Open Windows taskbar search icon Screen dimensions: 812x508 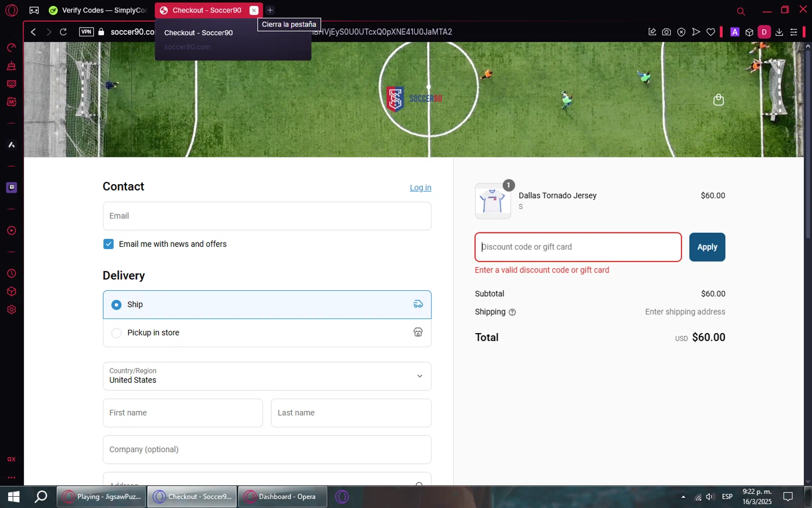(x=41, y=497)
